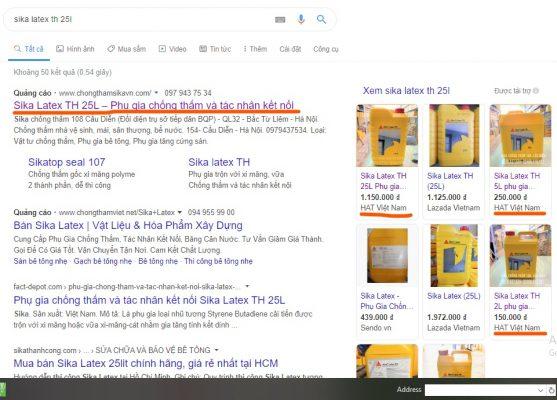Open 'Cài đặt' settings

[290, 49]
